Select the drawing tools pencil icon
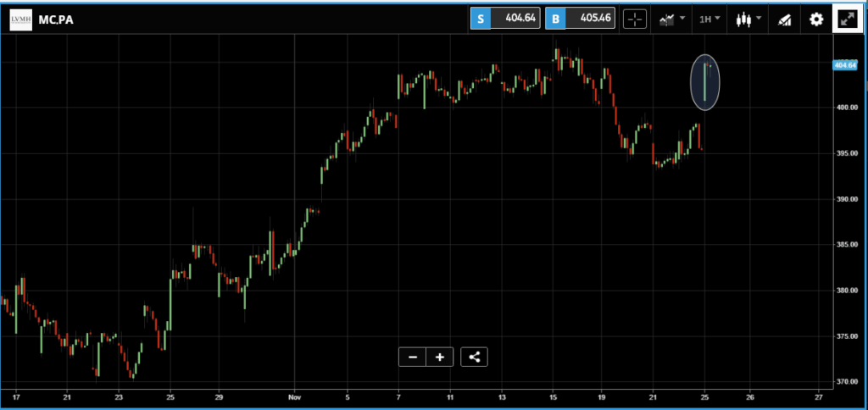The image size is (868, 410). tap(784, 19)
